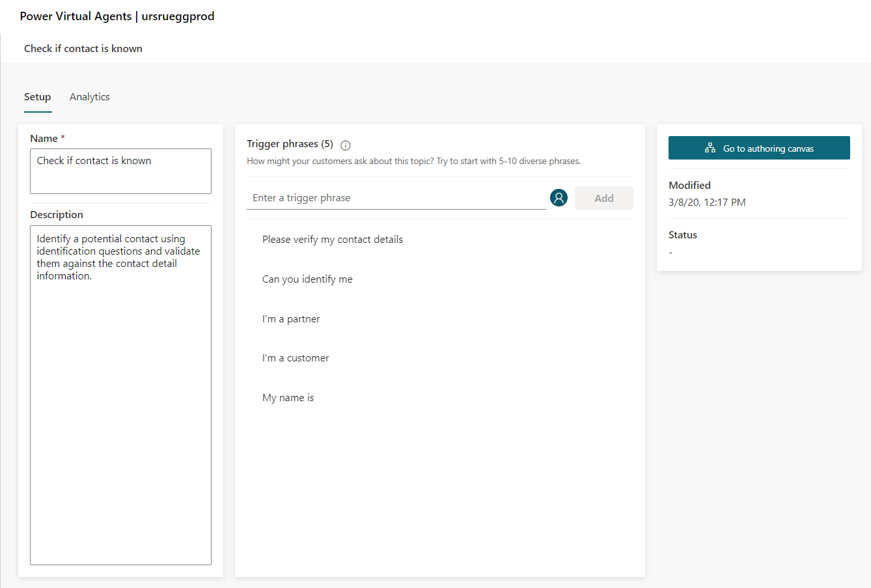
Task: Select phrase 'My name is'
Action: coord(288,398)
